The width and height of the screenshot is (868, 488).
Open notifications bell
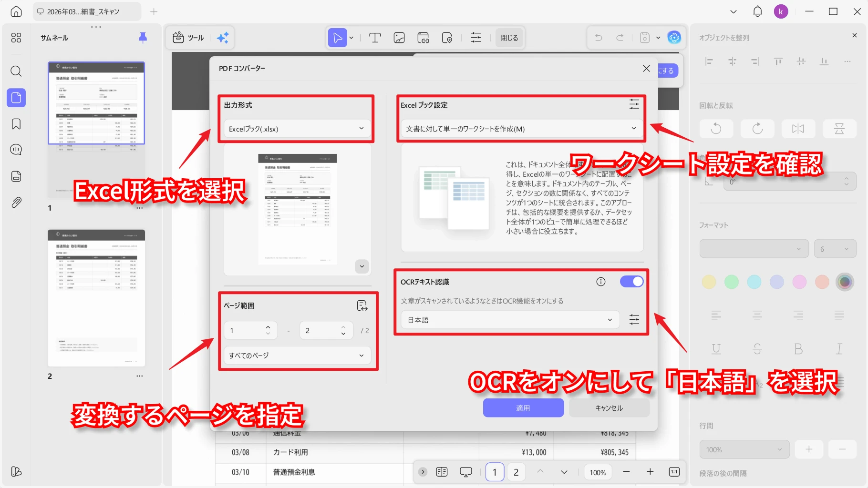pyautogui.click(x=757, y=11)
